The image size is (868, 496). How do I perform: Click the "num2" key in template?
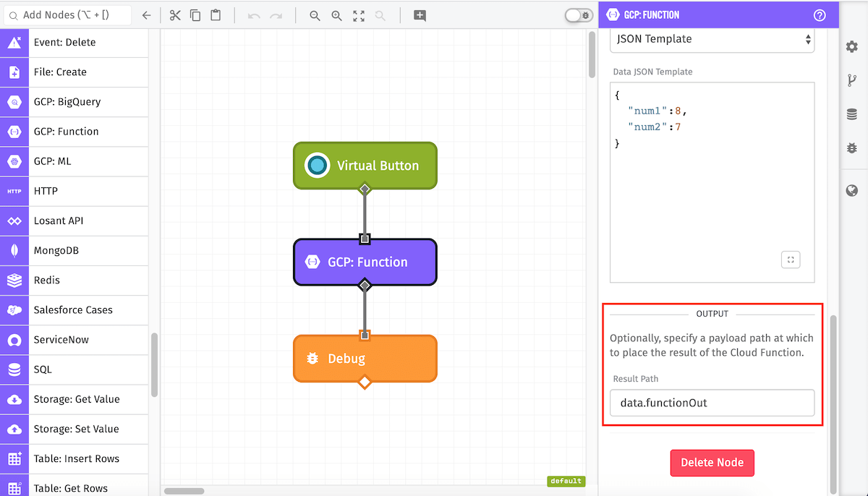click(647, 127)
